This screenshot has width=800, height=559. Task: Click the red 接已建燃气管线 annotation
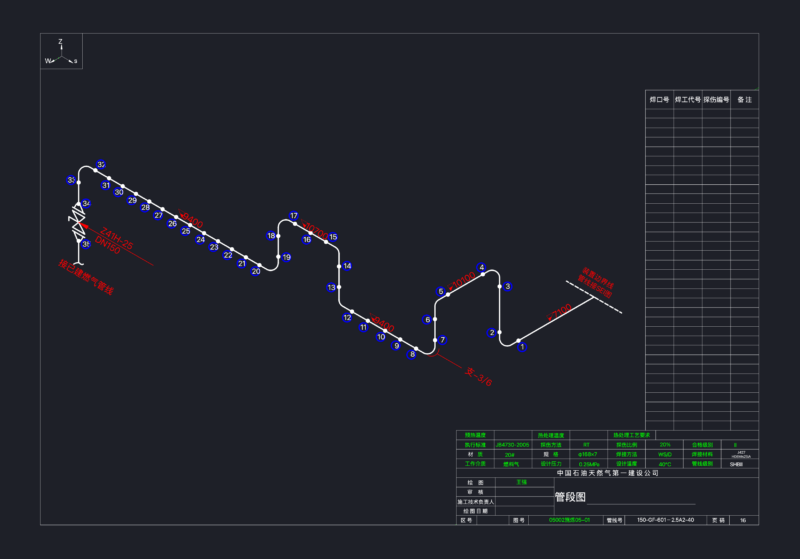coord(86,277)
